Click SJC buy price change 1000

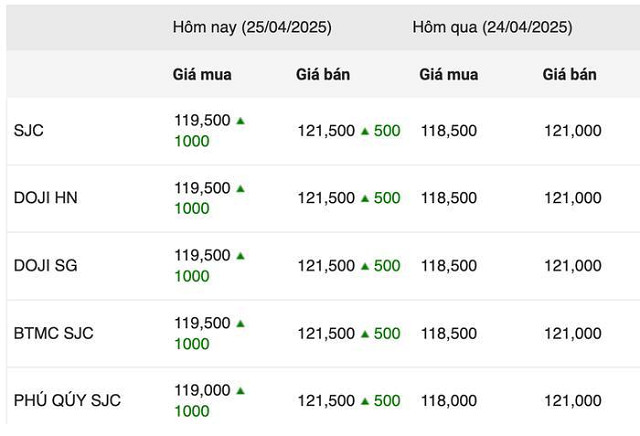192,141
